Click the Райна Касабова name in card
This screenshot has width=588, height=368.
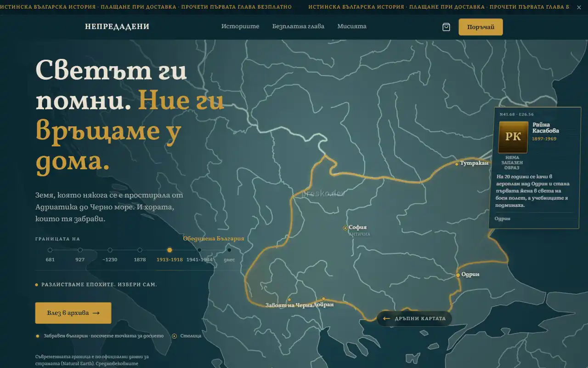pos(546,128)
